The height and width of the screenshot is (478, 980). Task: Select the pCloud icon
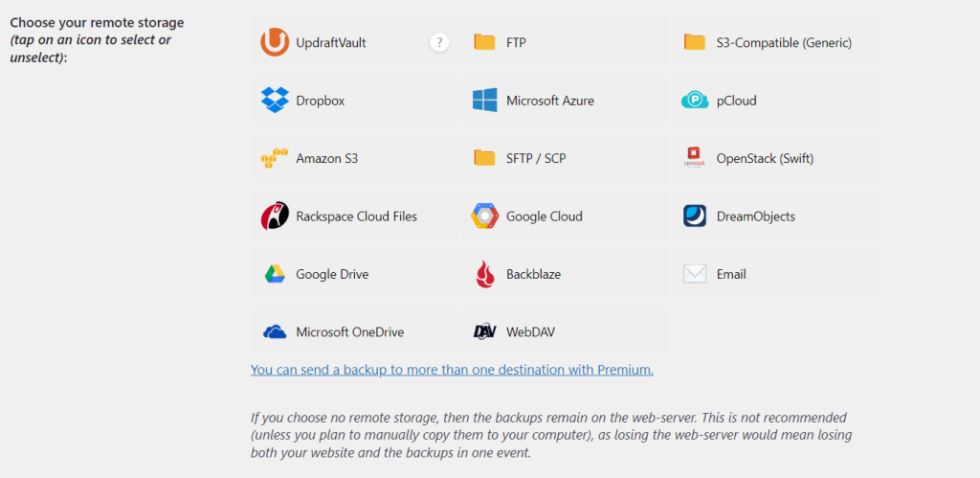(x=695, y=100)
